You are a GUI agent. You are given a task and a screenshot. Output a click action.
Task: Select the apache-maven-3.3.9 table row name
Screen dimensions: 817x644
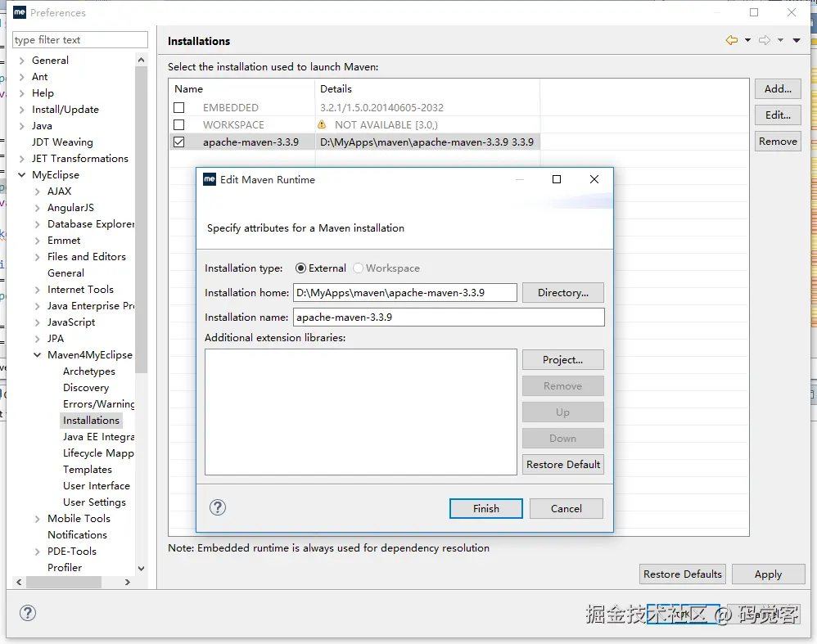click(251, 142)
